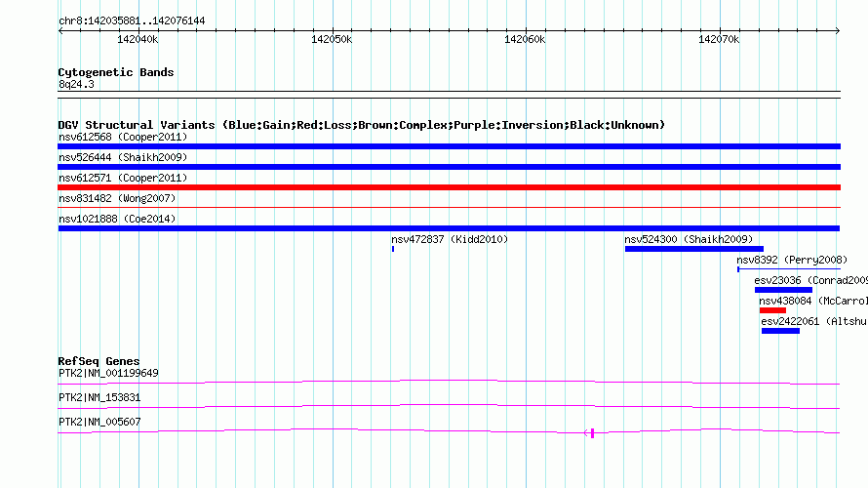Click the DGV Structural Variants track heading
The width and height of the screenshot is (868, 488).
(362, 125)
